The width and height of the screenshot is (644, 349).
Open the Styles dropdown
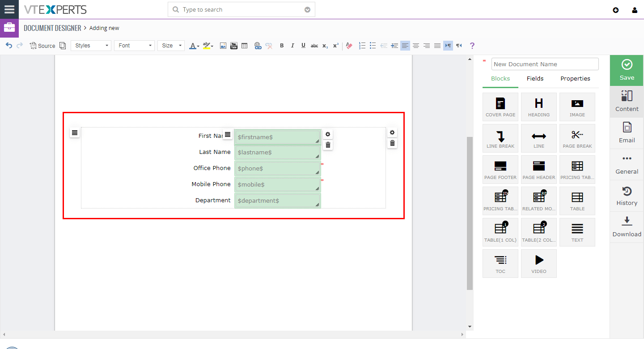pos(91,46)
